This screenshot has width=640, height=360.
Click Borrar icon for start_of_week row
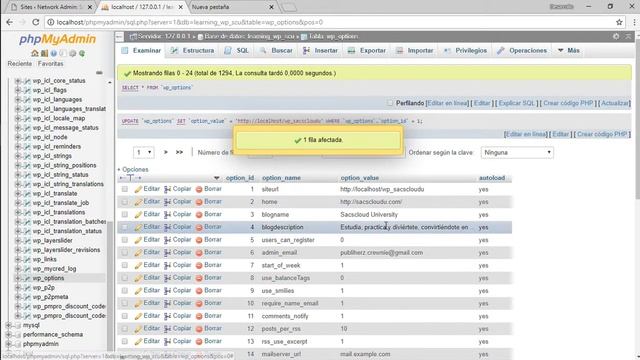[199, 265]
